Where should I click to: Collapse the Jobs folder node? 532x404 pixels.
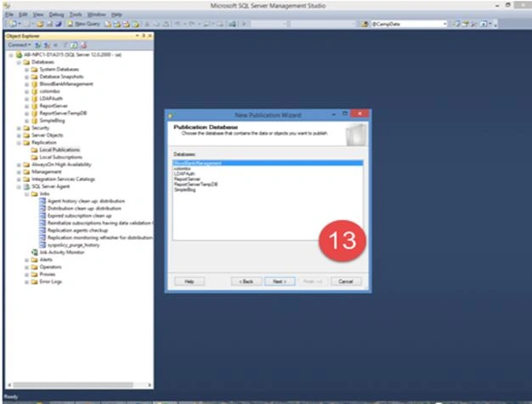pos(26,194)
